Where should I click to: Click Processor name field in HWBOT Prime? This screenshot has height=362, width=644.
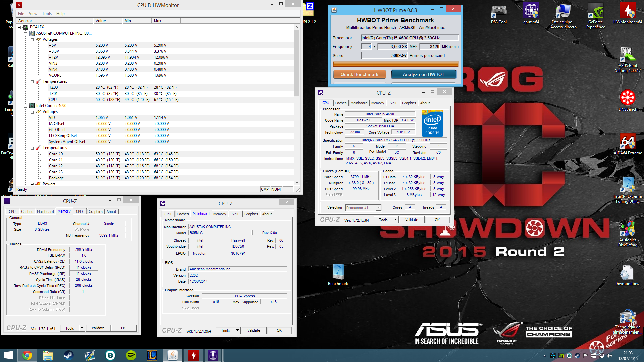coord(410,38)
